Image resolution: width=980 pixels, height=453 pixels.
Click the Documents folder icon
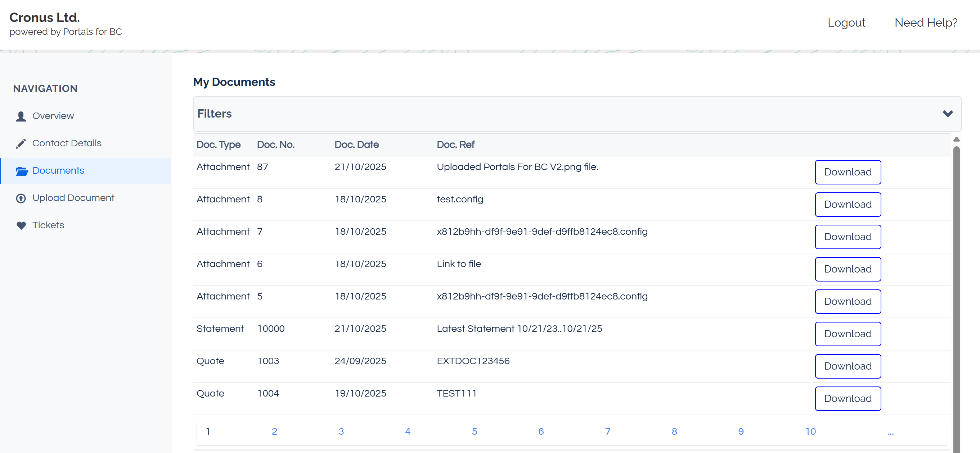tap(22, 171)
